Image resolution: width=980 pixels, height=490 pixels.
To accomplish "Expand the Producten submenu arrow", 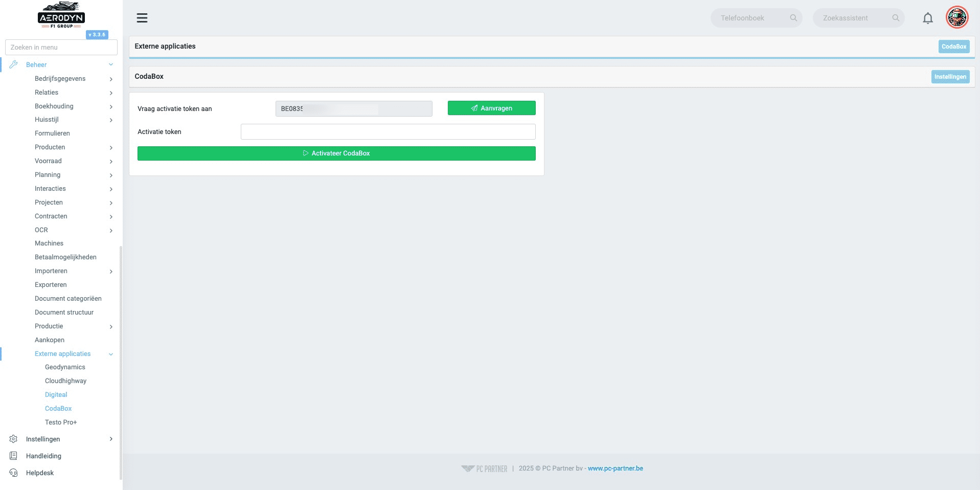I will (x=111, y=147).
